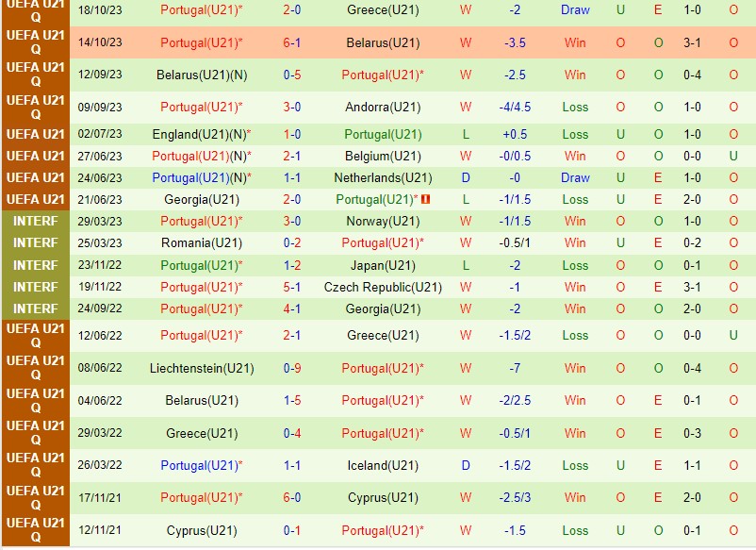Click UEFA U21 label for 02/07/23 match
The width and height of the screenshot is (756, 550).
(x=36, y=134)
